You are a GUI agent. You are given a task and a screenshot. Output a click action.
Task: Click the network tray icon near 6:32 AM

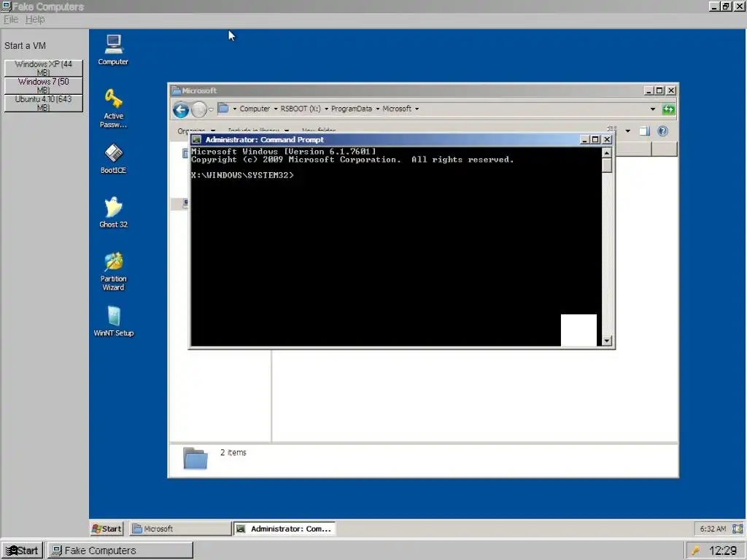738,529
